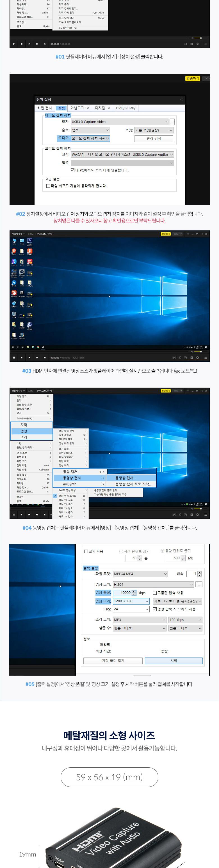Open the 영상 크기 1280 × 720 dropdown

click(x=131, y=601)
